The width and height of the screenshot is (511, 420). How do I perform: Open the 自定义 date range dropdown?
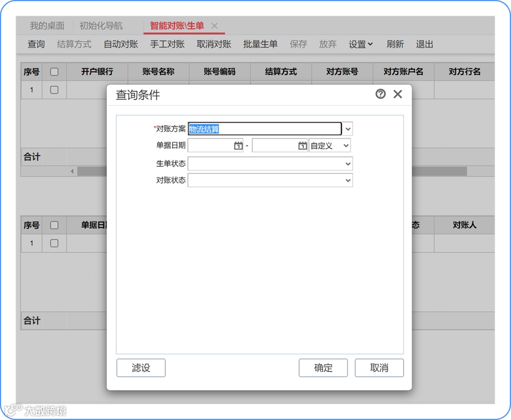click(329, 146)
